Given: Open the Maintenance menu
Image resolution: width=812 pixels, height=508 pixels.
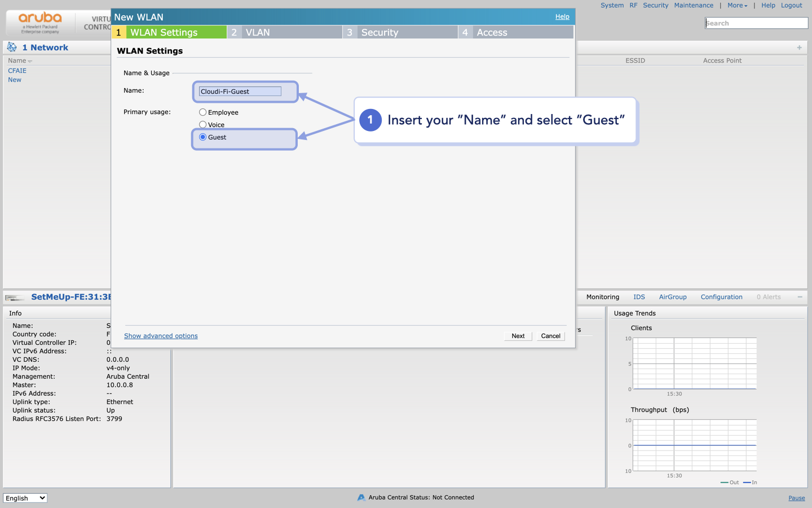Looking at the screenshot, I should pos(694,5).
